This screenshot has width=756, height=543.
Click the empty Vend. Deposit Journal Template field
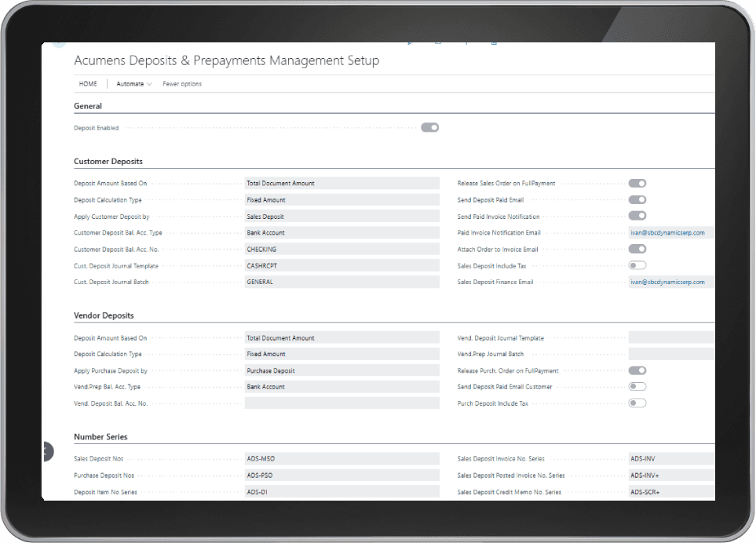point(671,337)
